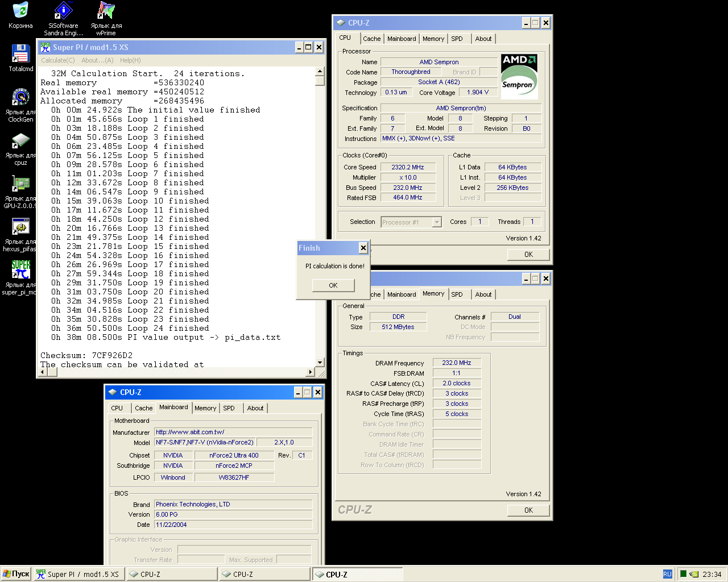This screenshot has height=582, width=728.
Task: Click the Core Speed value 2320.2 MHz
Action: click(408, 167)
